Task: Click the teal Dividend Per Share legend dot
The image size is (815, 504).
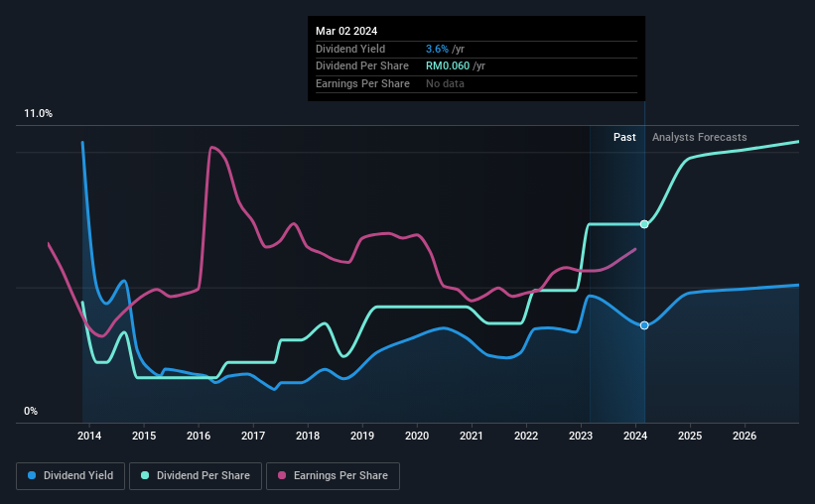Action: (145, 475)
